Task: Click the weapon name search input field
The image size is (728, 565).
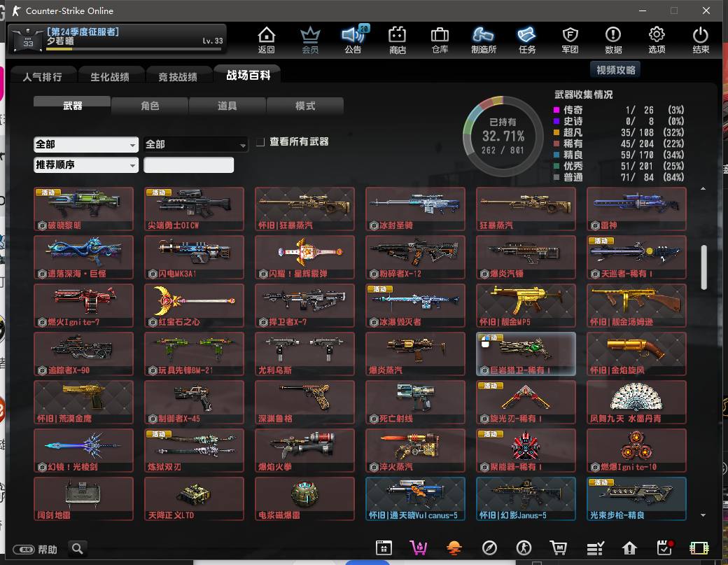Action: tap(188, 165)
